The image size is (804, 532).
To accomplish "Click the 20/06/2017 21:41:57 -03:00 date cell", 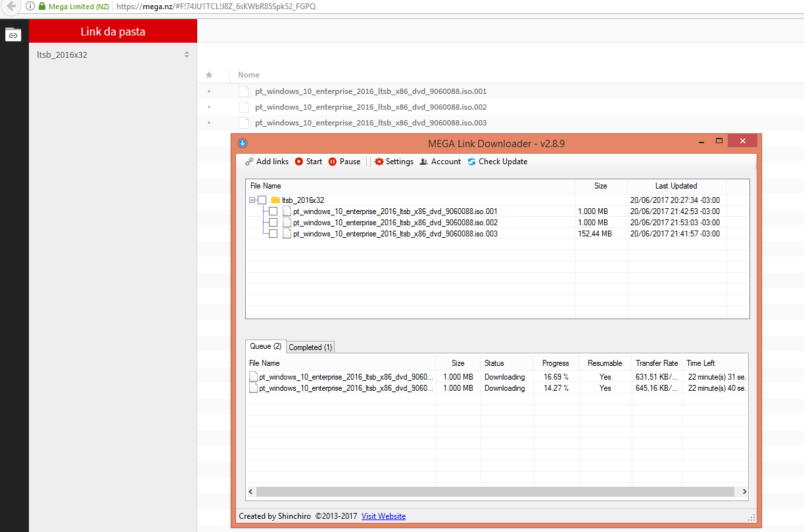I will pyautogui.click(x=675, y=234).
